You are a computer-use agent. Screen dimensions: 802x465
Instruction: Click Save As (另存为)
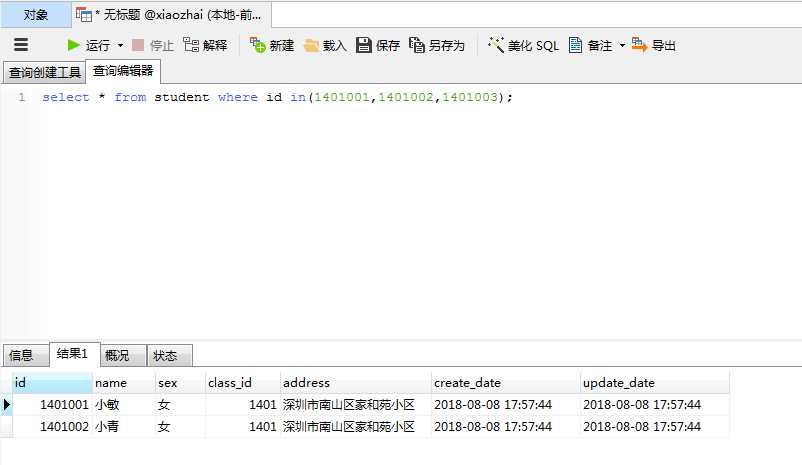437,46
